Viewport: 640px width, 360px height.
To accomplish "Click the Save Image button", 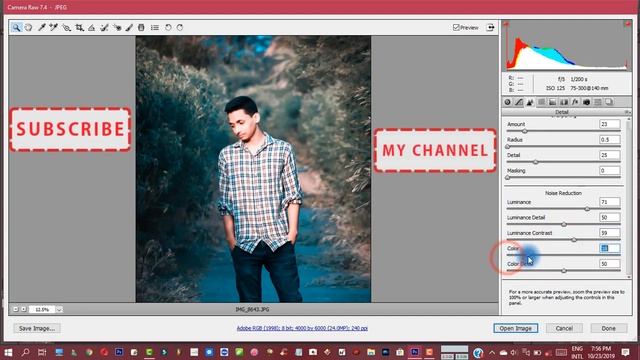I will [x=37, y=328].
